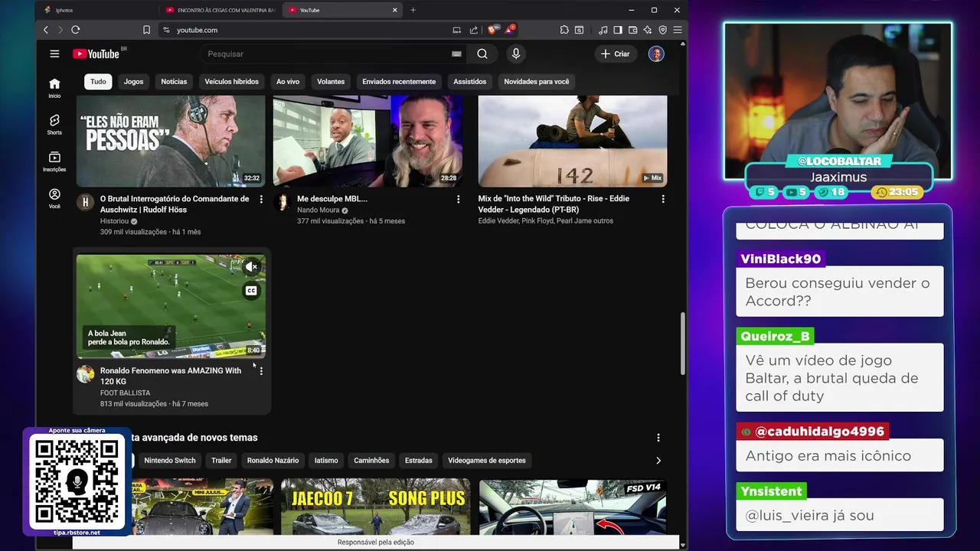Click the share page icon in address bar

click(473, 30)
